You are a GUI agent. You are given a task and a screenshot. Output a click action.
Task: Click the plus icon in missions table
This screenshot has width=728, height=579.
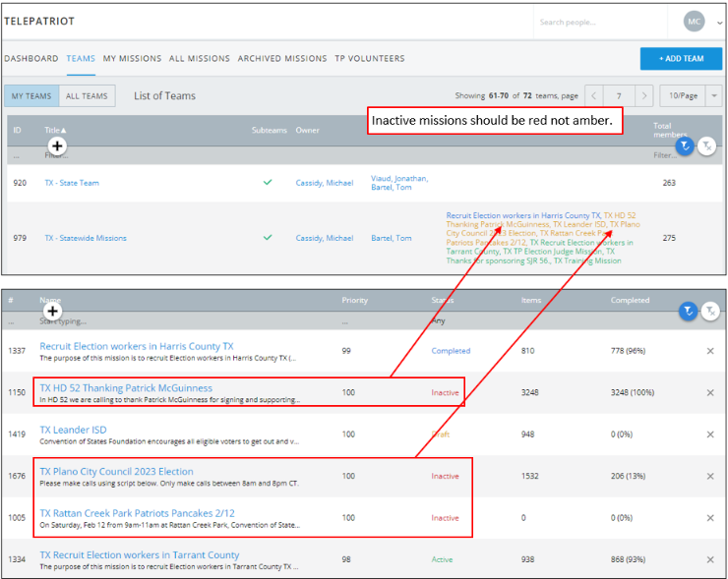pyautogui.click(x=54, y=311)
